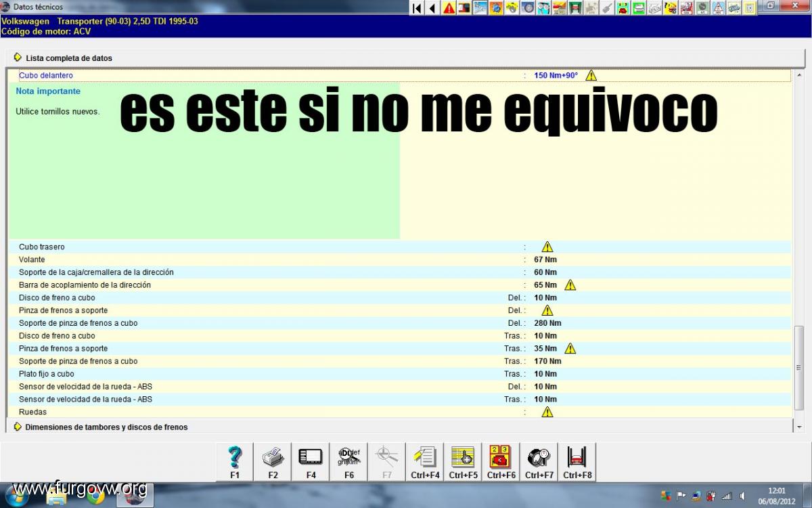The width and height of the screenshot is (812, 508).
Task: Open help with the F1 question mark
Action: [235, 462]
